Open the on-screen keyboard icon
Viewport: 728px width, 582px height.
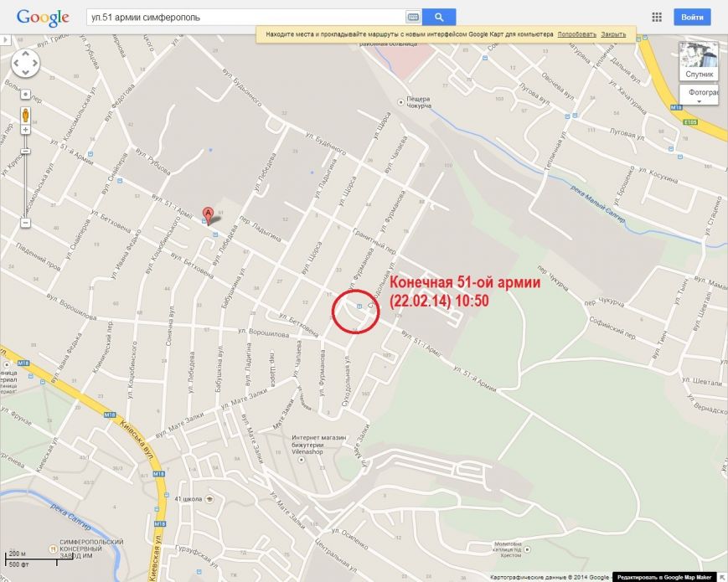click(x=413, y=18)
